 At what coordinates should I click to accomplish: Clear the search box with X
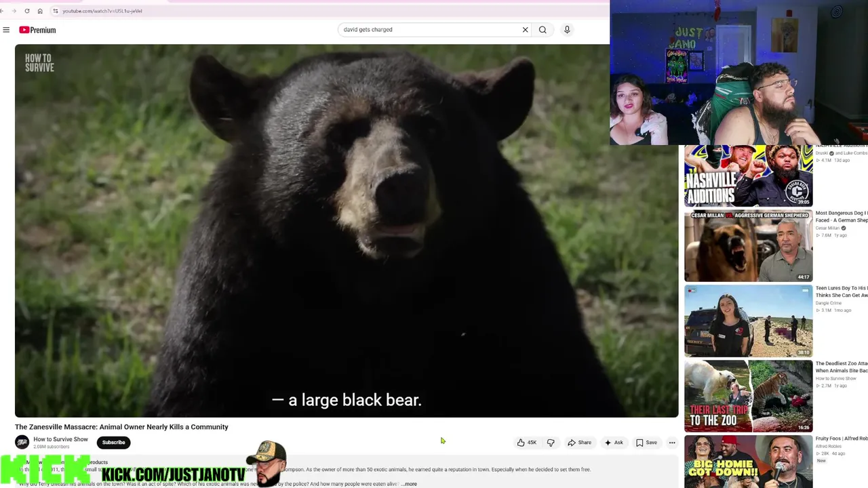[525, 30]
